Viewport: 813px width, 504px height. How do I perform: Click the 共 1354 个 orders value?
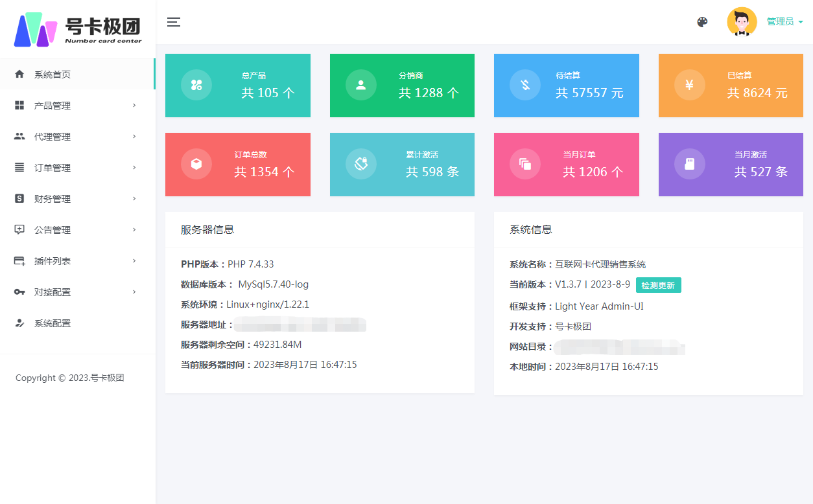click(265, 172)
